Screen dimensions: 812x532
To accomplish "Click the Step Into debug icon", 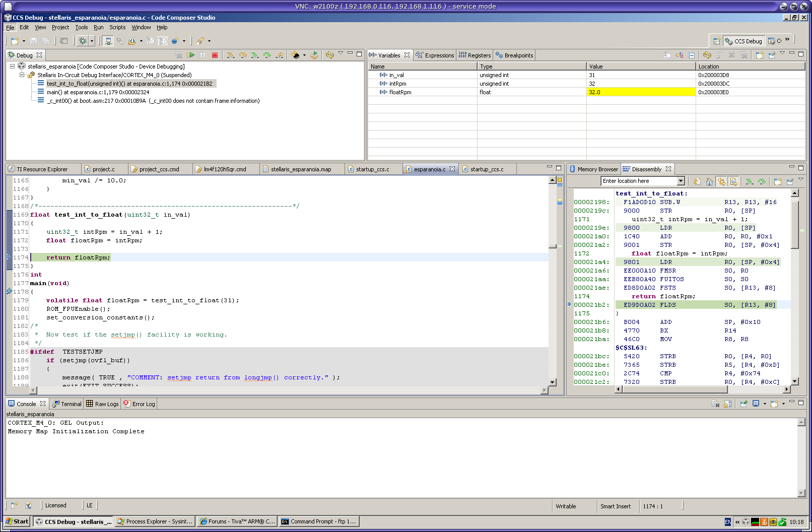I will click(230, 55).
